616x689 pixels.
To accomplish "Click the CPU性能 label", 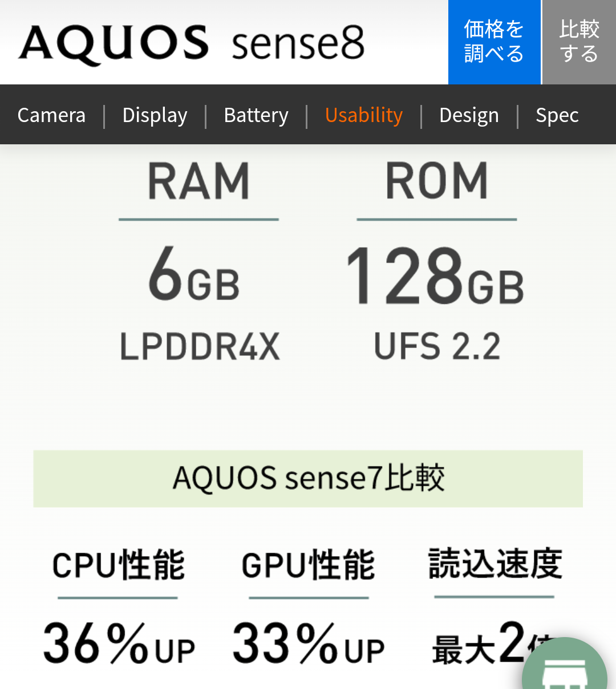I will click(x=118, y=565).
